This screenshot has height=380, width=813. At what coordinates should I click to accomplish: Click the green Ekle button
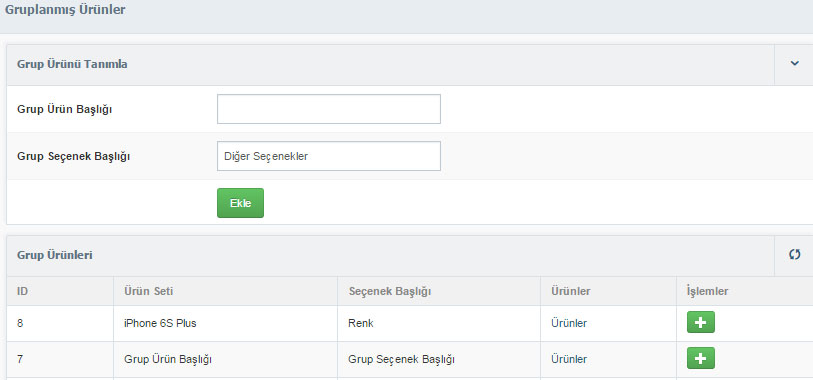[x=240, y=203]
